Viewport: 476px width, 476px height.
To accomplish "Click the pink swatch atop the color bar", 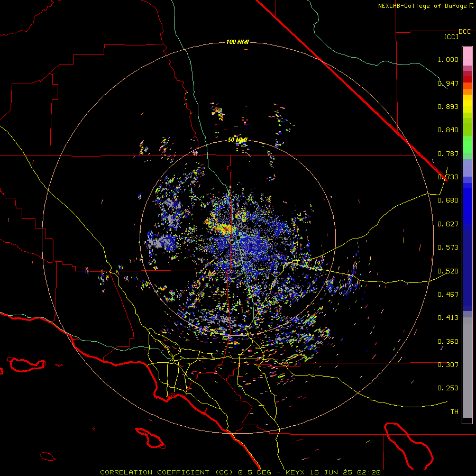I will coord(467,56).
